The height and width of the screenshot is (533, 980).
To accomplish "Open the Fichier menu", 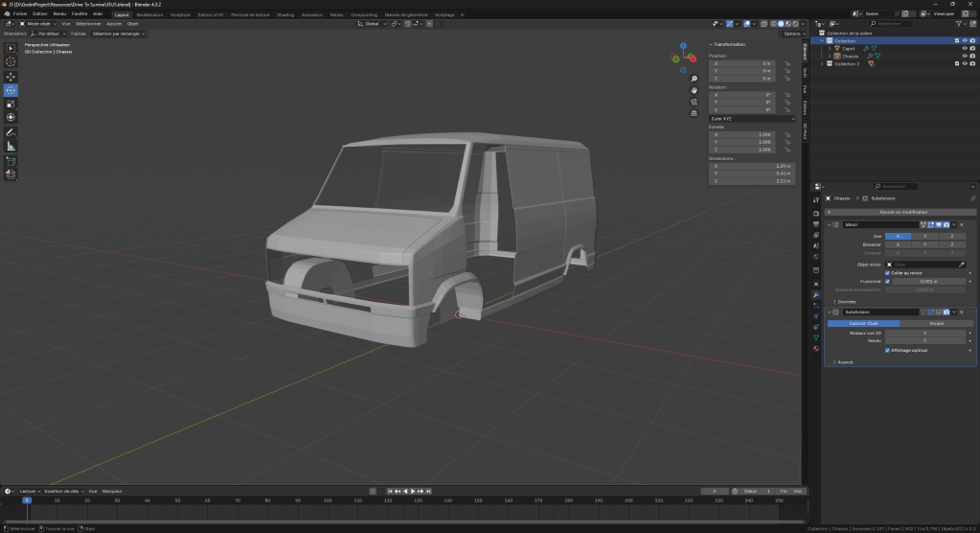I will tap(19, 14).
